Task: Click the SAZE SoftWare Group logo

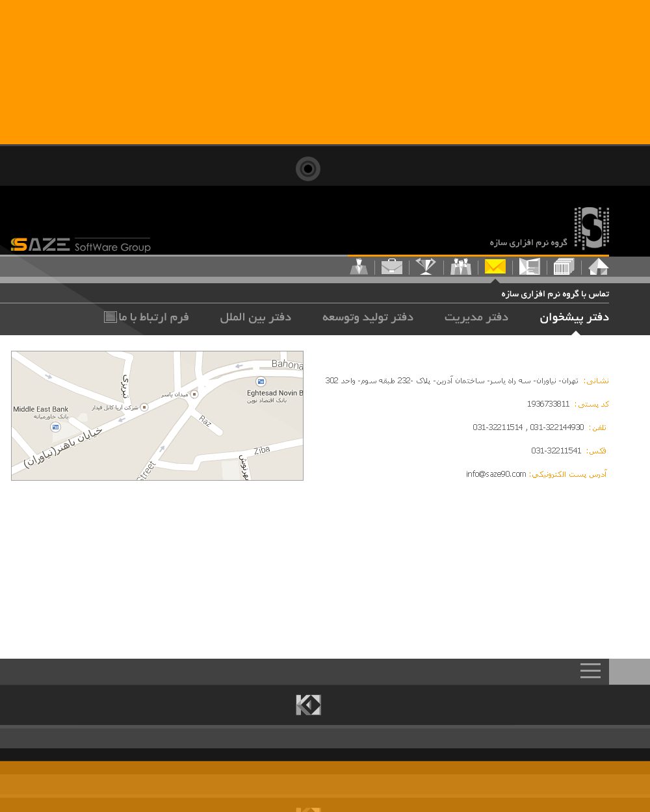Action: 81,245
